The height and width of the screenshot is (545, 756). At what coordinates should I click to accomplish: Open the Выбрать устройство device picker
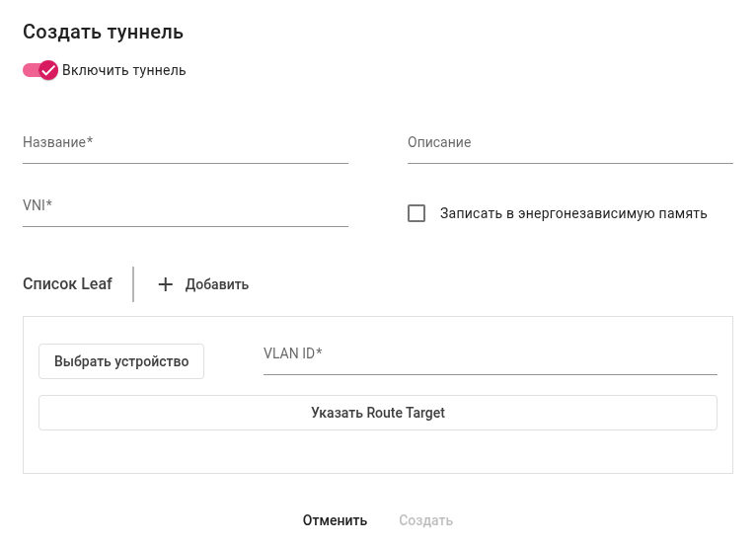(x=121, y=361)
